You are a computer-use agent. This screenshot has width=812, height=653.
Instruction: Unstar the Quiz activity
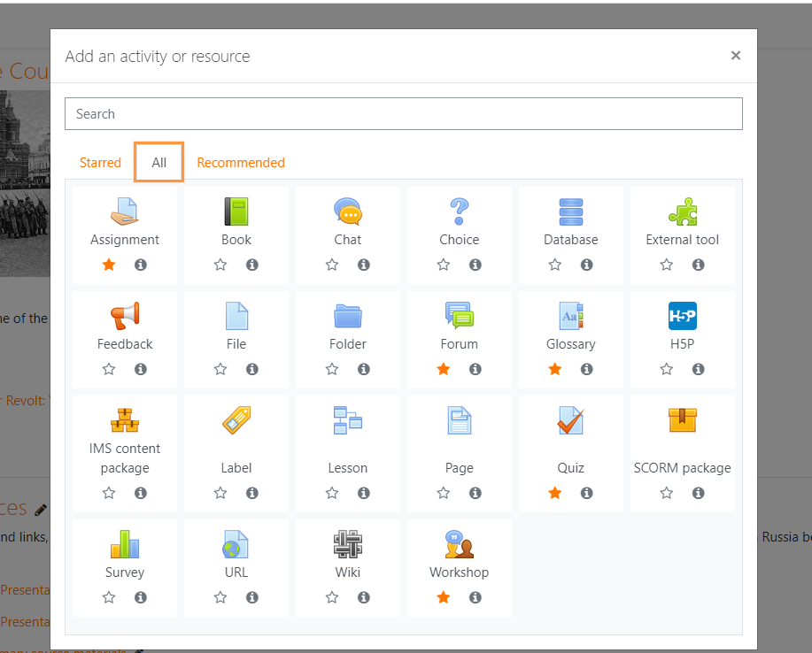(554, 493)
